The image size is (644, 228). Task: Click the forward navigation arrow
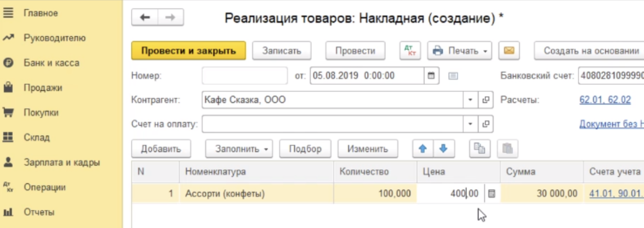(x=170, y=17)
